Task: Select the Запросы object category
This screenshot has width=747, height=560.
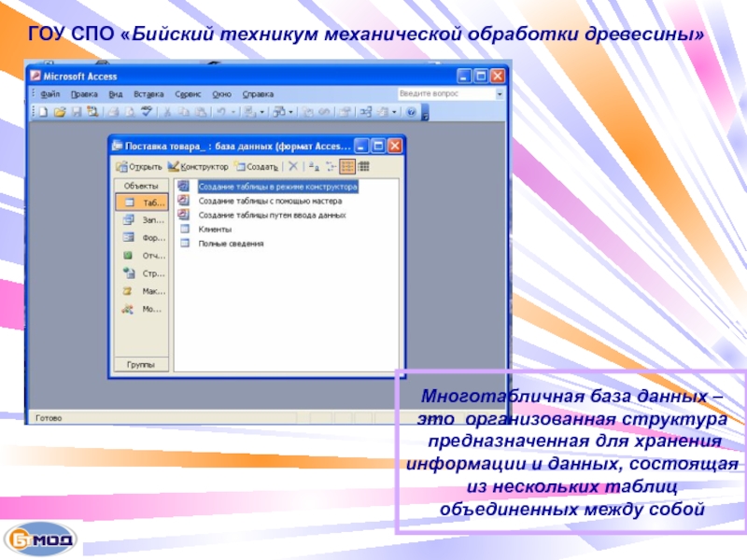Action: coord(142,220)
